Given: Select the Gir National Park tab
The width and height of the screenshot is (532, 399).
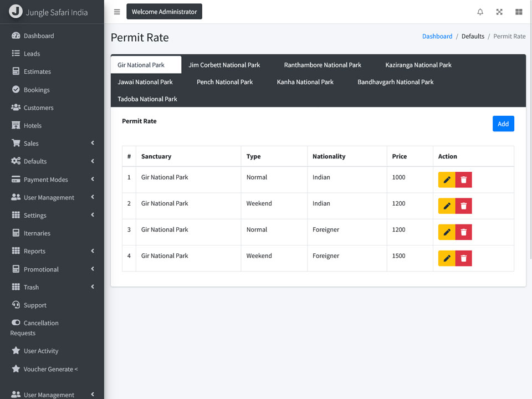Looking at the screenshot, I should [x=146, y=65].
